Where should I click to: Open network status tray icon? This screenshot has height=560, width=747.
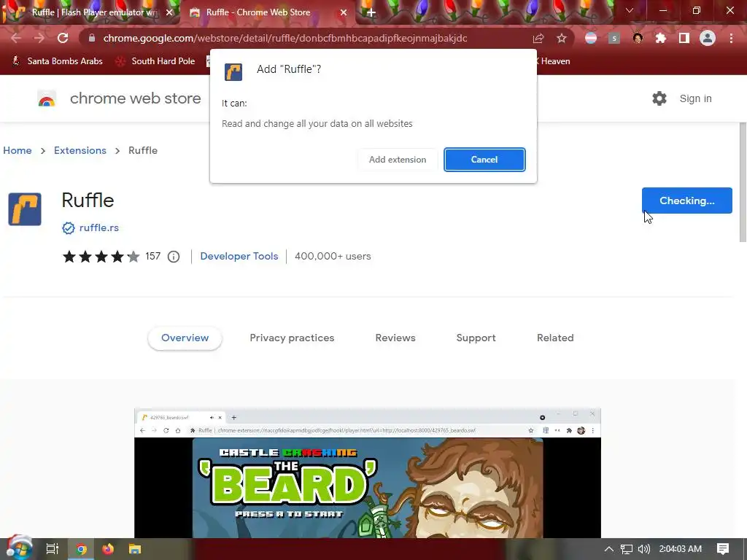[x=627, y=549]
